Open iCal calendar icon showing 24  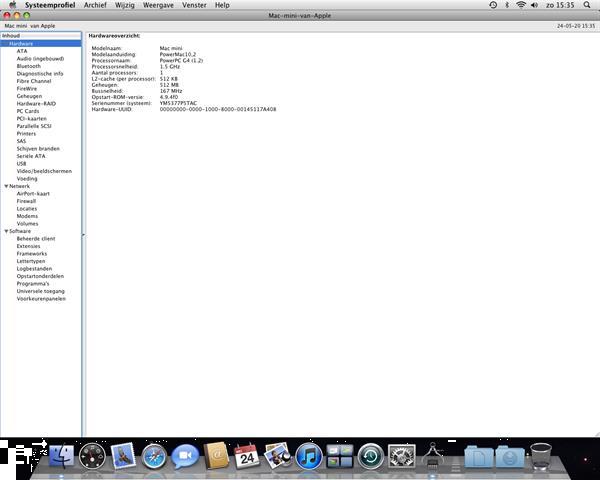click(247, 456)
